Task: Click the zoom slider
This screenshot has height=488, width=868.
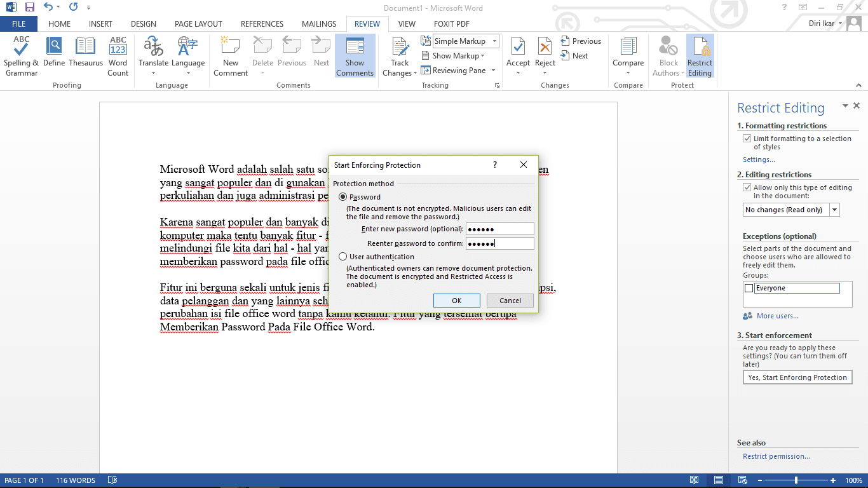Action: (x=797, y=480)
